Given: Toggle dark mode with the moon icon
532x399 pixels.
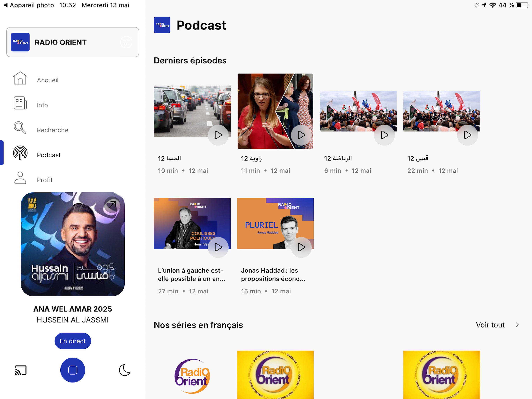Looking at the screenshot, I should click(x=125, y=370).
